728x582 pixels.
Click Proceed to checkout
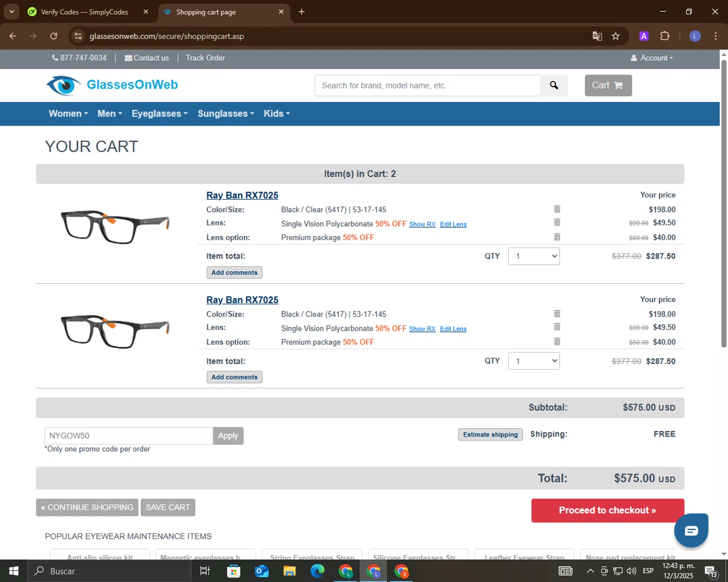[x=608, y=510]
